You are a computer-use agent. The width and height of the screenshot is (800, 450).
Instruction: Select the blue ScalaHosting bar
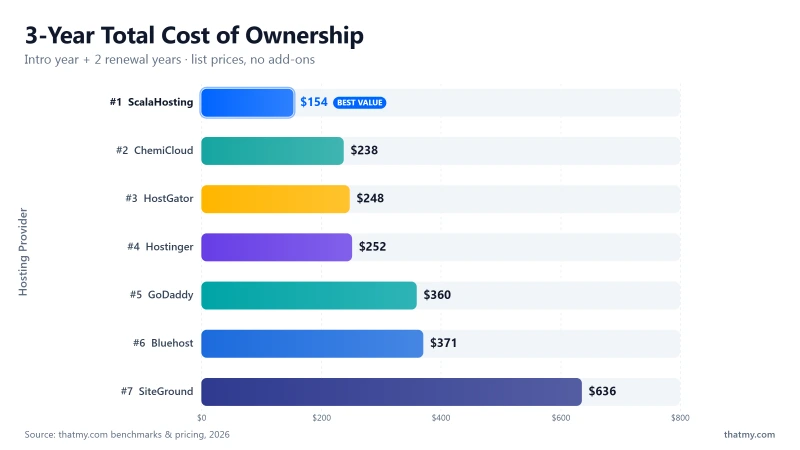tap(247, 103)
